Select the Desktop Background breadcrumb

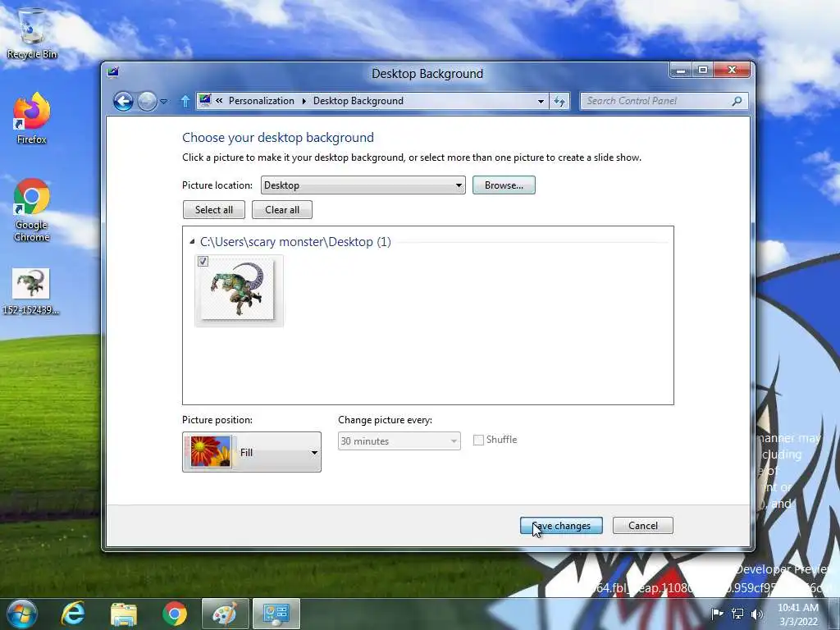[358, 101]
